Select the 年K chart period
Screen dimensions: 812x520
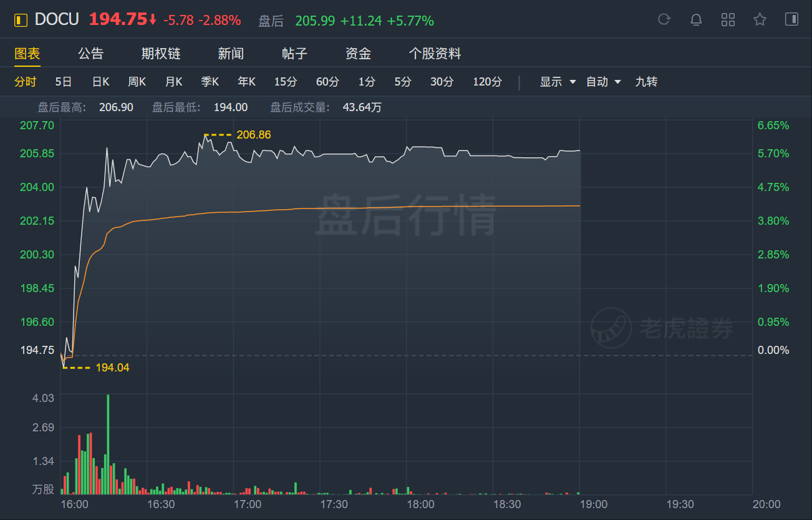coord(246,82)
